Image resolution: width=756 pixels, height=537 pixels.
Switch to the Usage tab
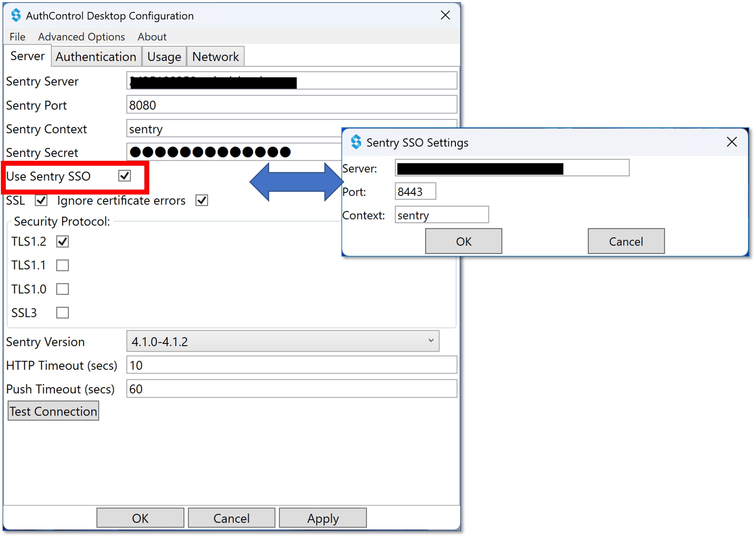[164, 56]
